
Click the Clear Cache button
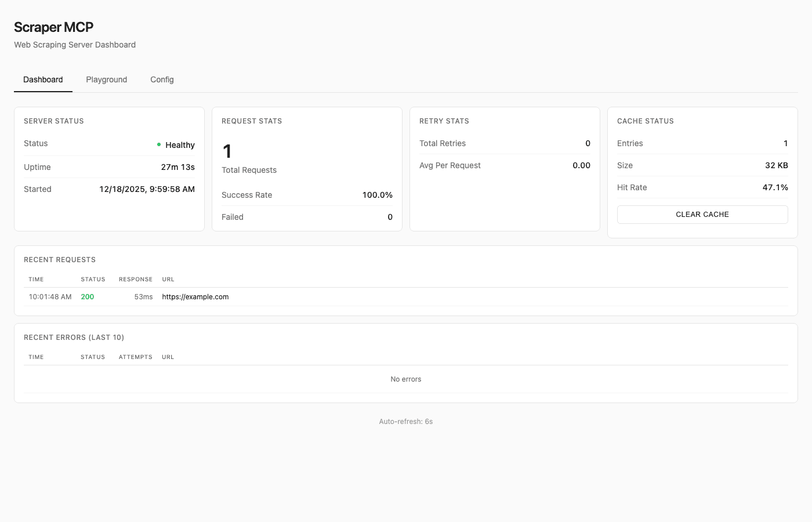[x=702, y=214]
